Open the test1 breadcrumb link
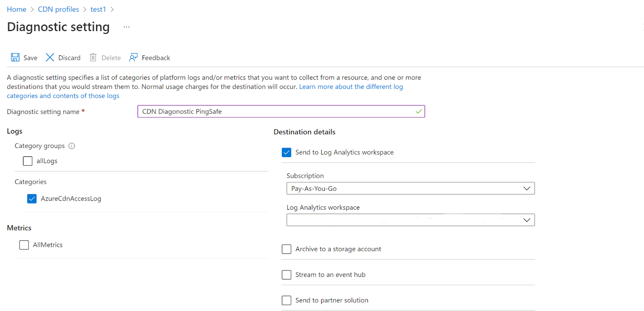 (98, 9)
